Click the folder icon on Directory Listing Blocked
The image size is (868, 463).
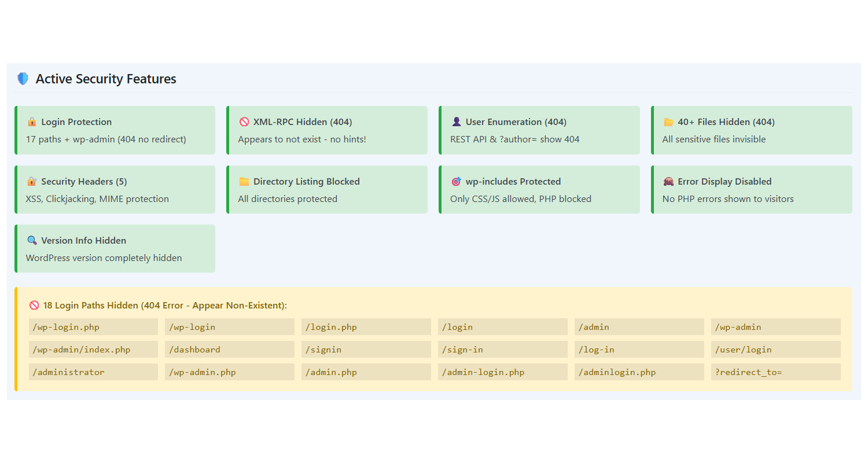click(x=244, y=182)
